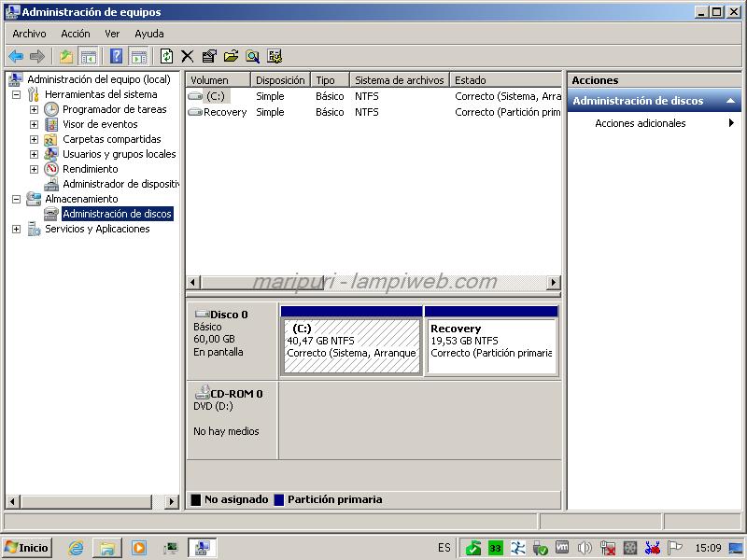Sort by the Disposición column header
The height and width of the screenshot is (560, 747).
pos(280,80)
